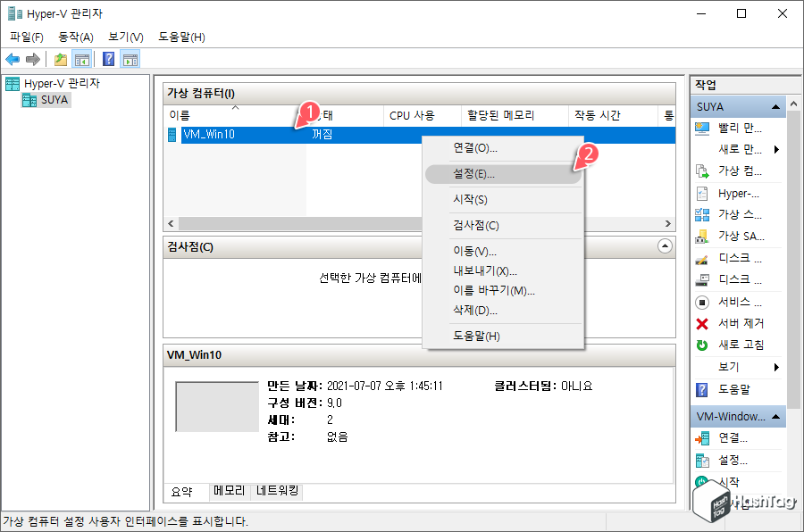Click the rightmost VM console toolbar icon
Image resolution: width=804 pixels, height=532 pixels.
(130, 59)
